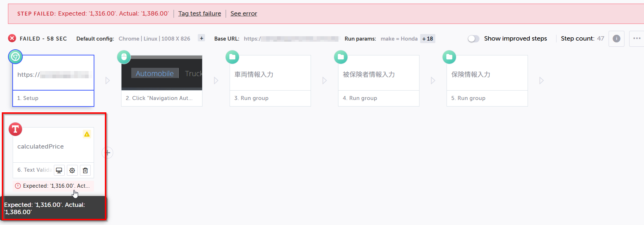Click the '6. Text Valida' step label
Viewport: 644px width, 225px height.
[34, 170]
